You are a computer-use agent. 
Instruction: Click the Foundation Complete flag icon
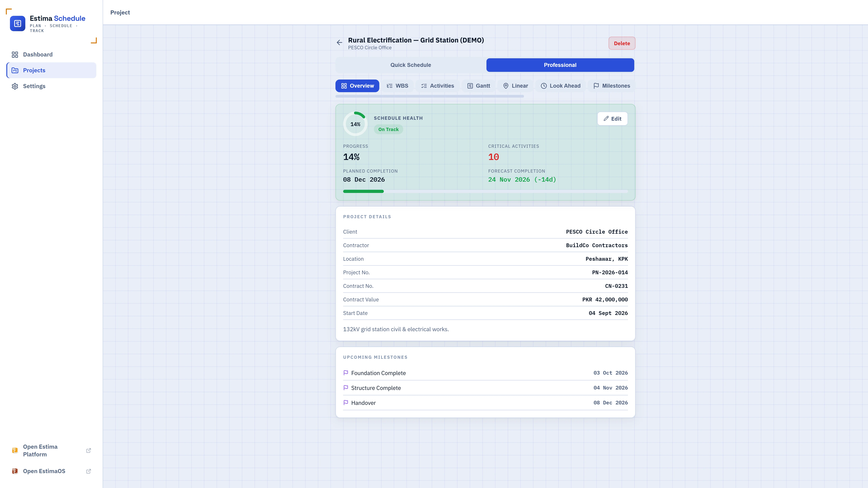346,373
